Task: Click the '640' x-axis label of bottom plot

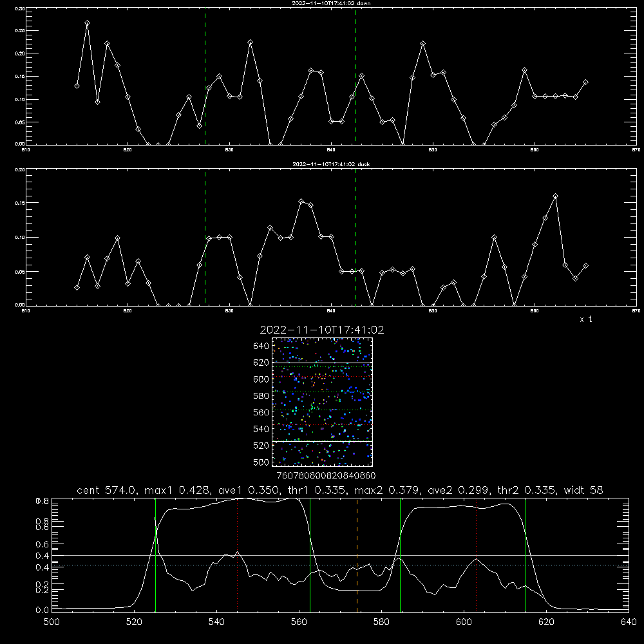Action: [x=629, y=622]
